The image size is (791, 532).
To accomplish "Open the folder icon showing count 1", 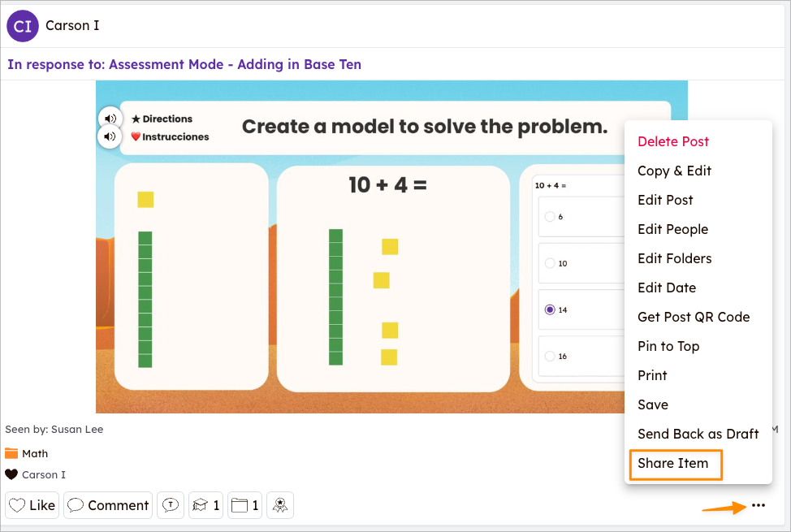I will click(x=244, y=504).
